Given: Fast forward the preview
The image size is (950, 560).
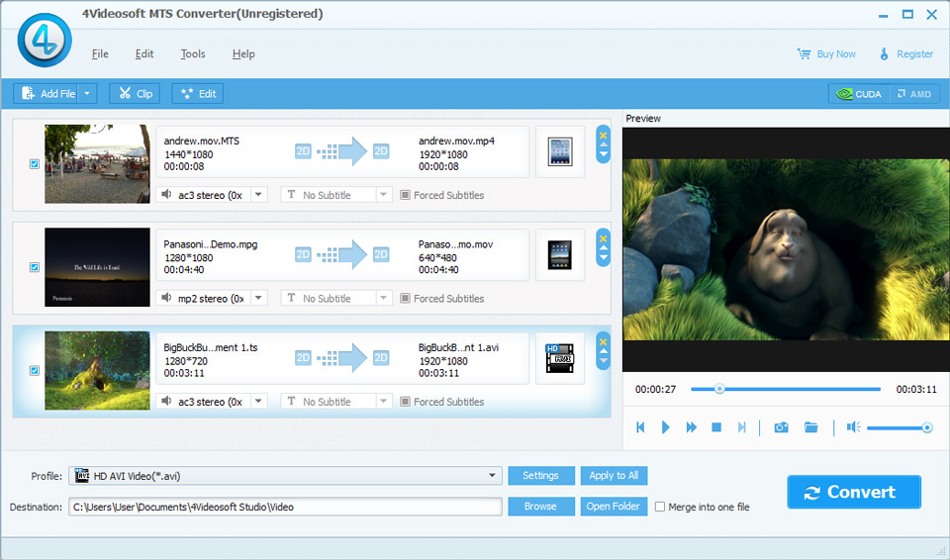Looking at the screenshot, I should [x=691, y=427].
